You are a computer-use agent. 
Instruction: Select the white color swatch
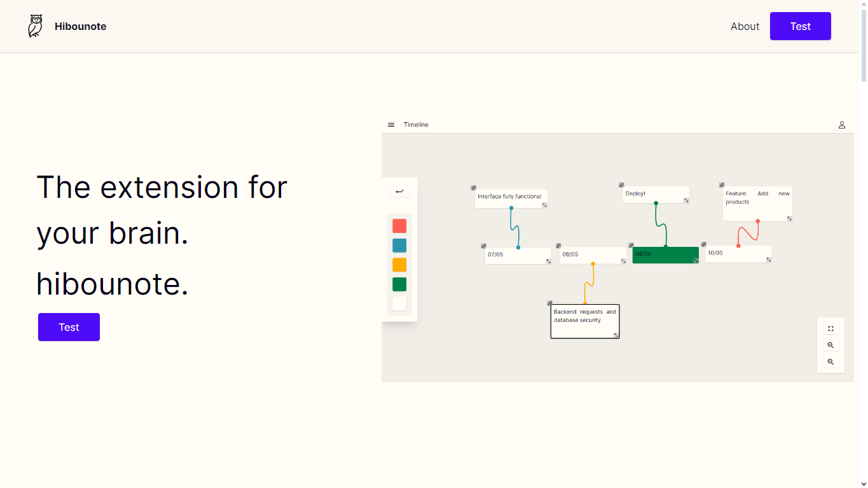(x=399, y=303)
